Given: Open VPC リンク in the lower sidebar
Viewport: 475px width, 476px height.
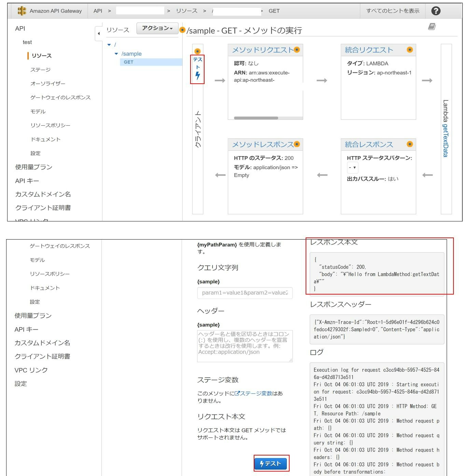Looking at the screenshot, I should click(x=31, y=370).
